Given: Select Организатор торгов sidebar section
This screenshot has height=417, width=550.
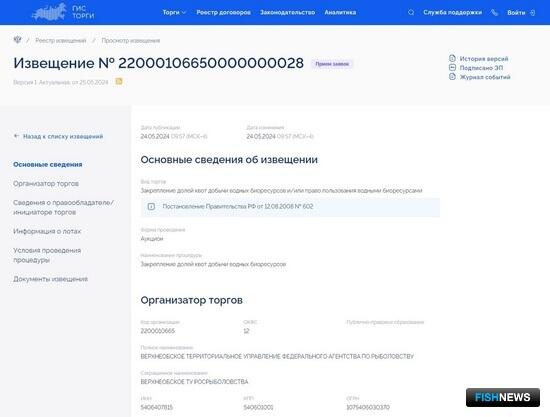Looking at the screenshot, I should click(46, 183).
